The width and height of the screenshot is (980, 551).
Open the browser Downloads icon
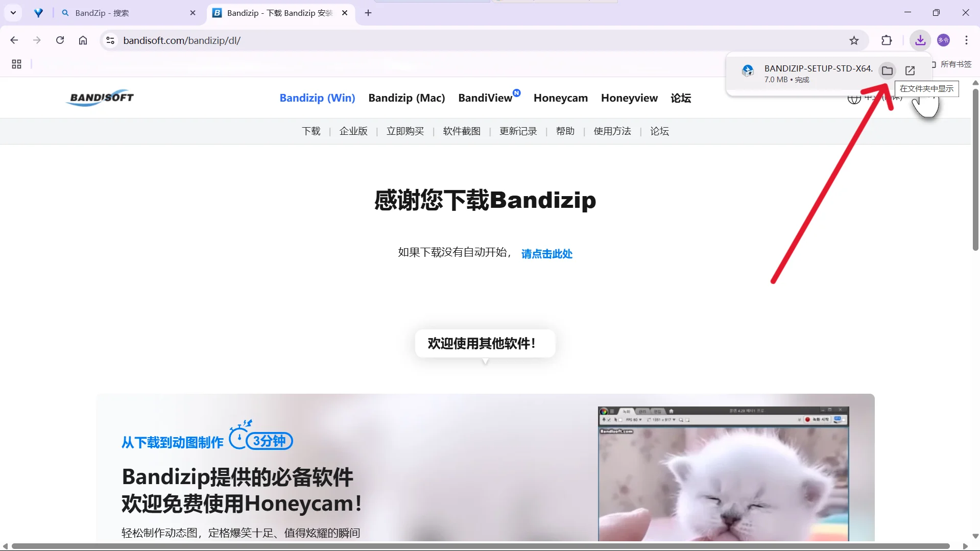click(920, 40)
